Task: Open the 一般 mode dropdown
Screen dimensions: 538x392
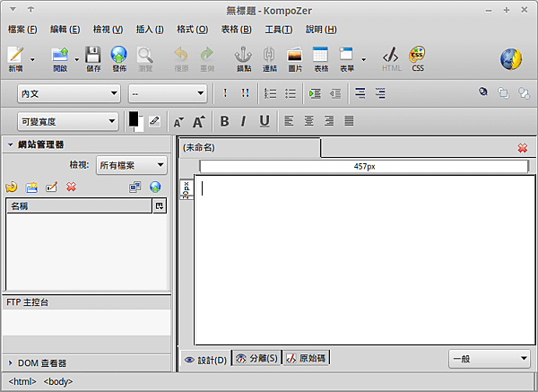Action: pos(490,359)
